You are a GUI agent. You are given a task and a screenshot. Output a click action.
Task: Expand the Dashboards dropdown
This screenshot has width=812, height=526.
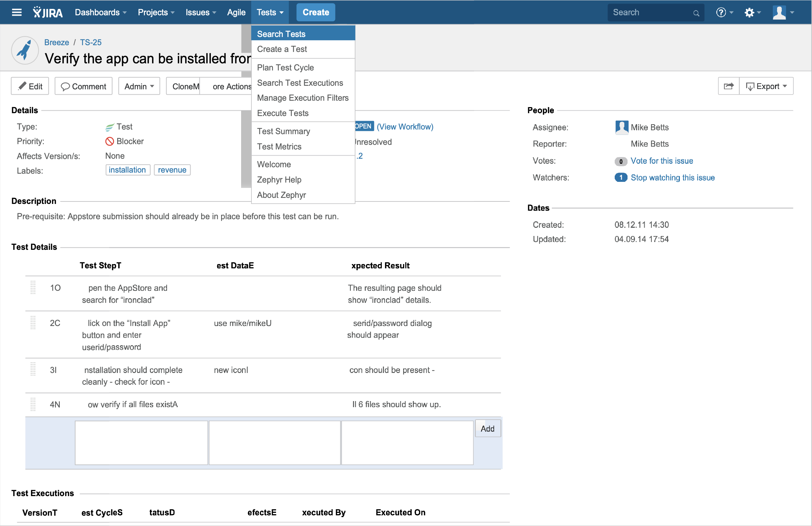point(100,12)
